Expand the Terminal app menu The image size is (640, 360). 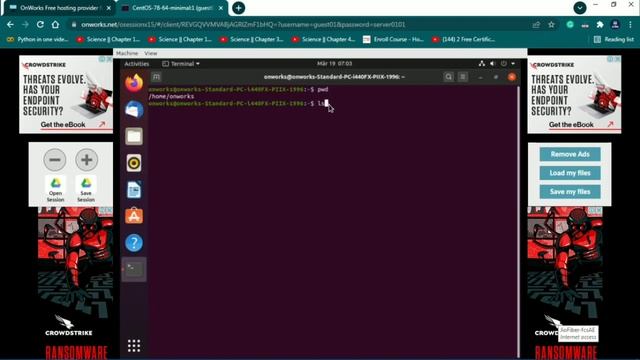[181, 64]
